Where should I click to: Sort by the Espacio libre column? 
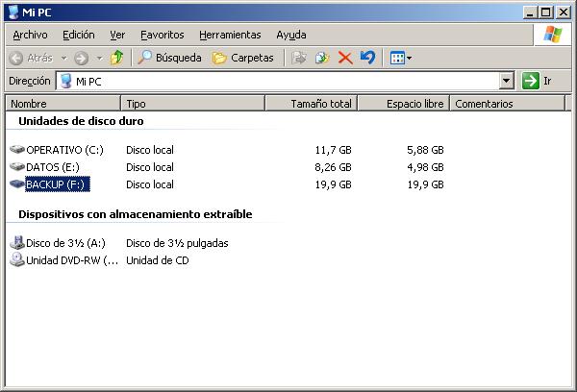click(x=414, y=104)
